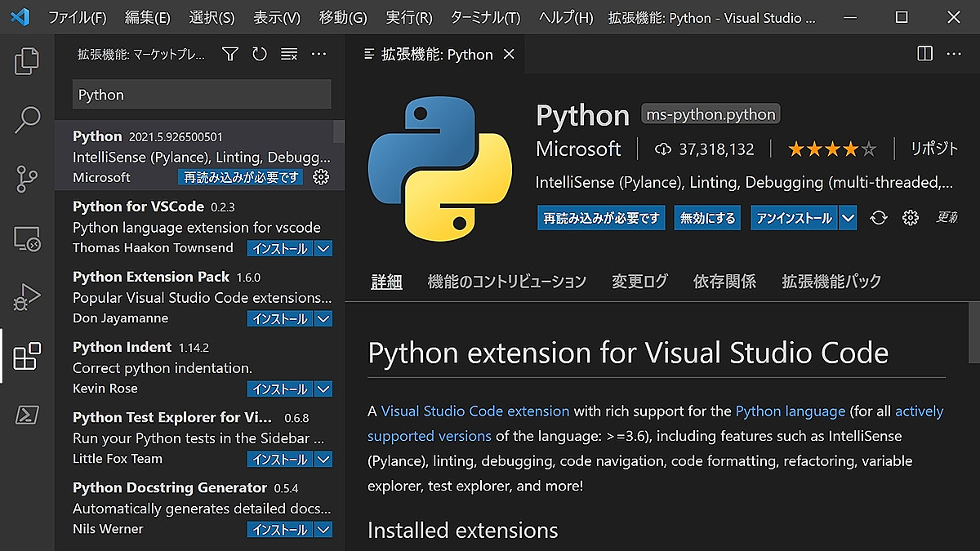
Task: Click the filter extensions icon
Action: click(229, 54)
